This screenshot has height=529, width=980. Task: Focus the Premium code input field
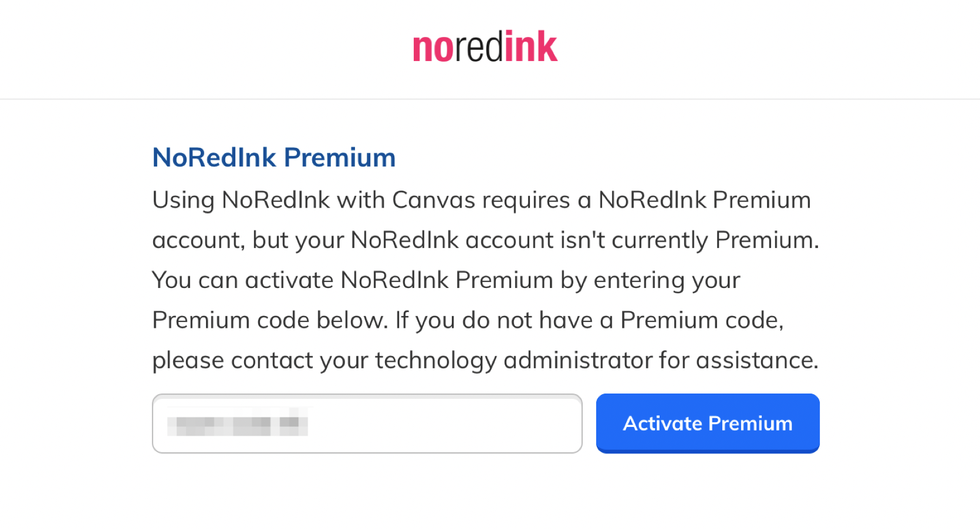pos(367,423)
